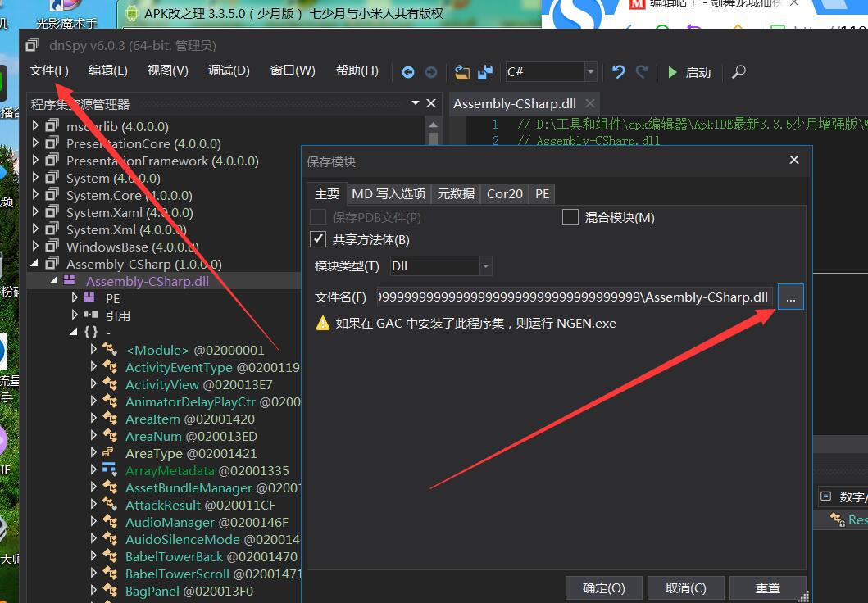Click the undo arrow icon
This screenshot has height=603, width=868.
pyautogui.click(x=619, y=72)
